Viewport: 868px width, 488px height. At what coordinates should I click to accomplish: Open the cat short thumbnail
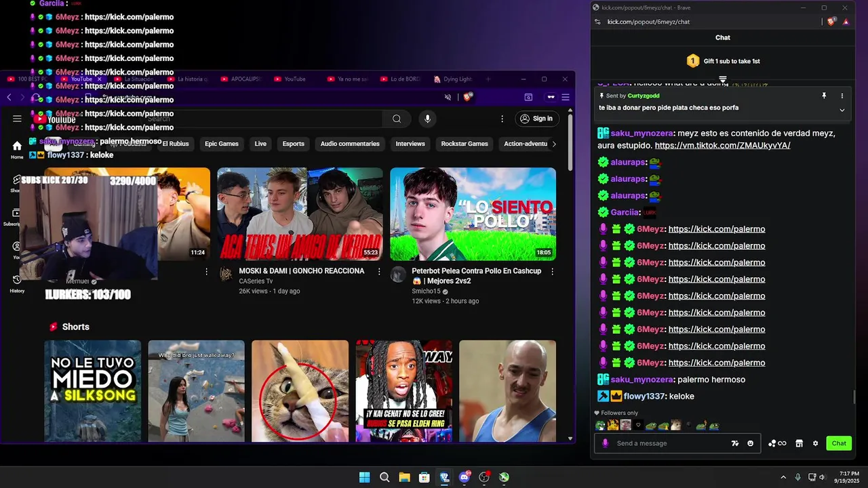(x=300, y=391)
